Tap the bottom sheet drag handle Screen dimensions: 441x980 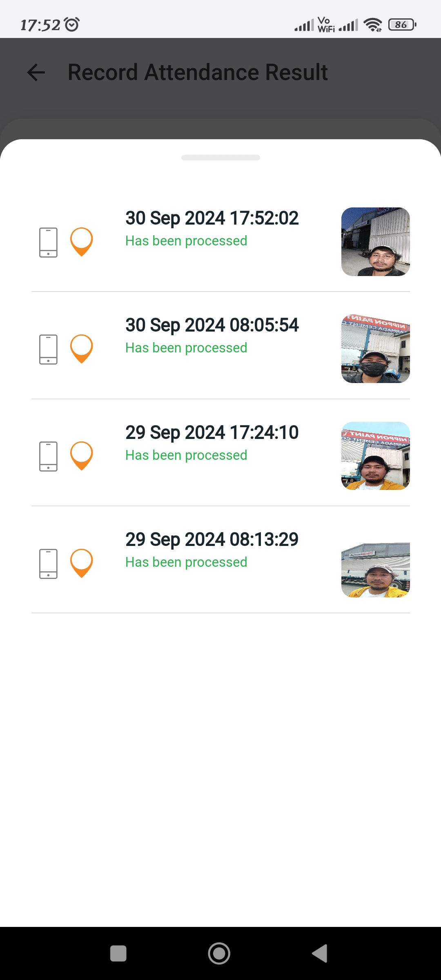click(x=220, y=158)
